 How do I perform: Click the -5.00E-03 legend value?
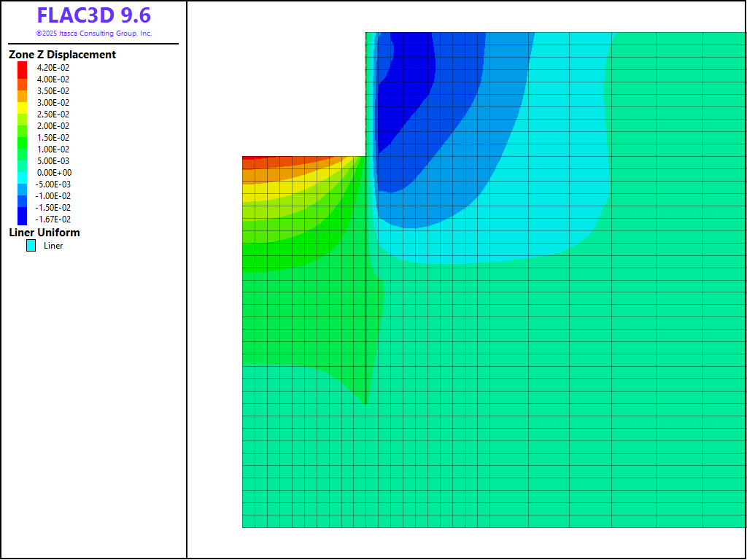[x=53, y=184]
